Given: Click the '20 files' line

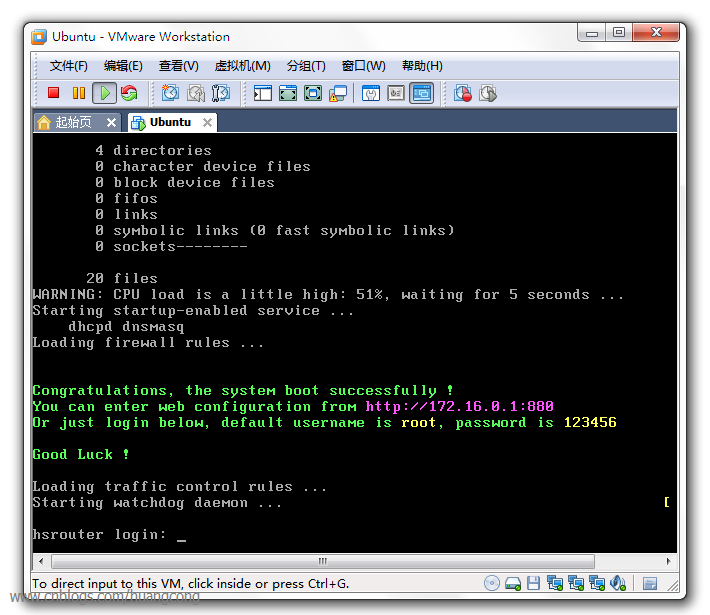Looking at the screenshot, I should click(x=122, y=278).
